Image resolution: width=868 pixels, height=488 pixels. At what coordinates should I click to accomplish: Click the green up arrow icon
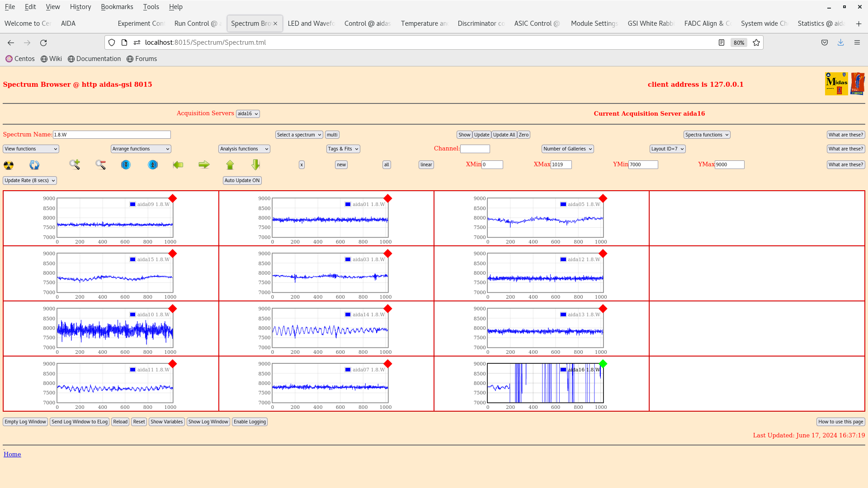[x=230, y=165]
